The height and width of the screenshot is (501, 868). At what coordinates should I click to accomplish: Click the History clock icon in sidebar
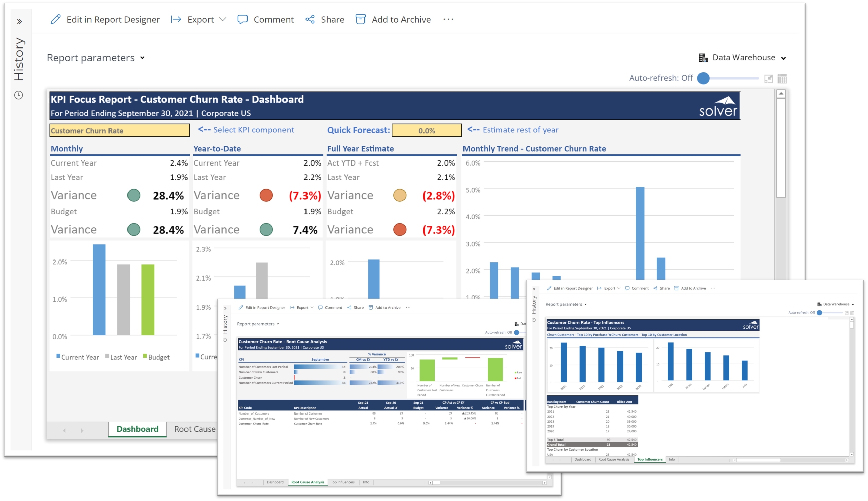point(19,95)
